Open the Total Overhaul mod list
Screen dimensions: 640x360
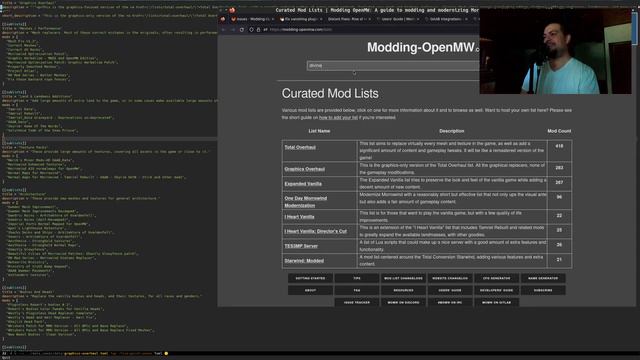coord(300,147)
